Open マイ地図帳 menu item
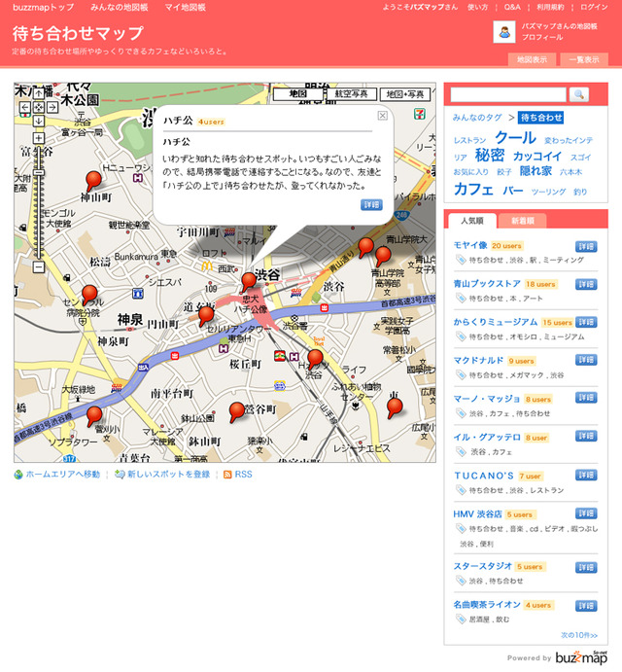This screenshot has width=622, height=672. [185, 7]
